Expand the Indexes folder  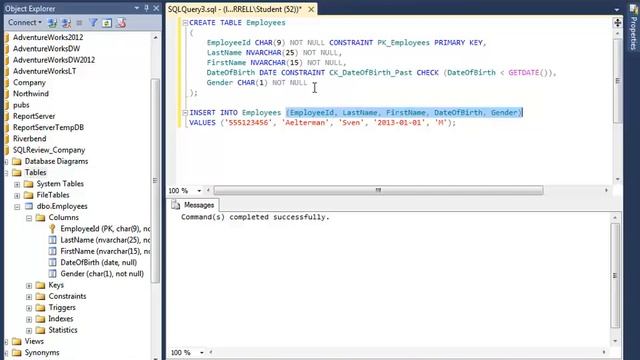29,319
